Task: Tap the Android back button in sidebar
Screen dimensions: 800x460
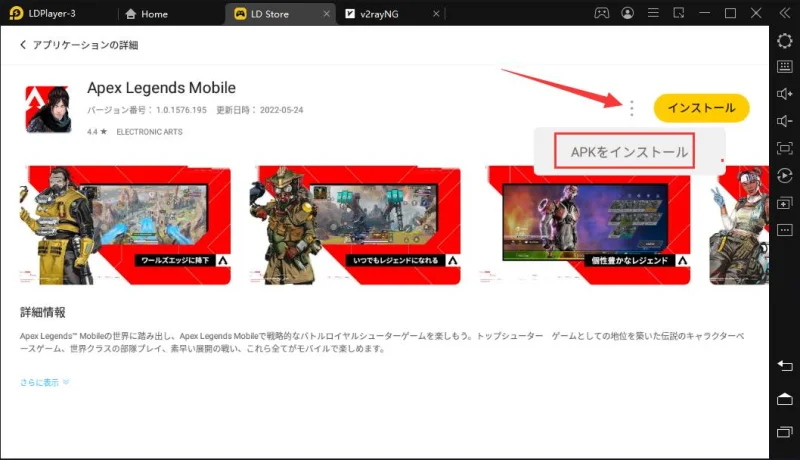Action: tap(785, 366)
